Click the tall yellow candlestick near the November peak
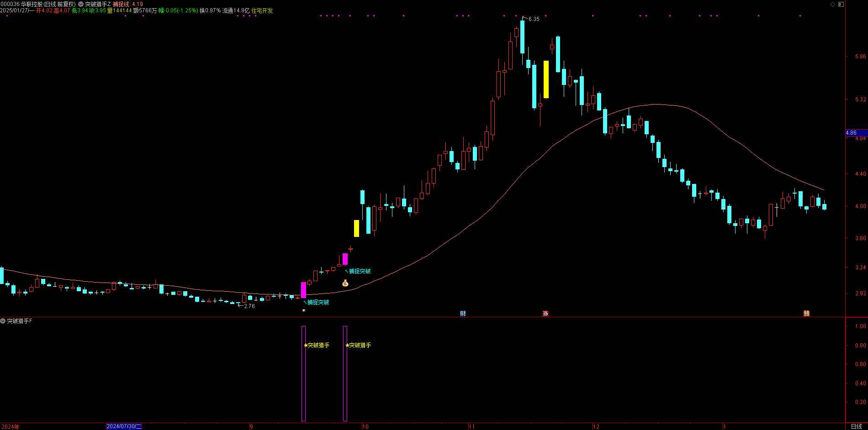The image size is (868, 430). (546, 79)
